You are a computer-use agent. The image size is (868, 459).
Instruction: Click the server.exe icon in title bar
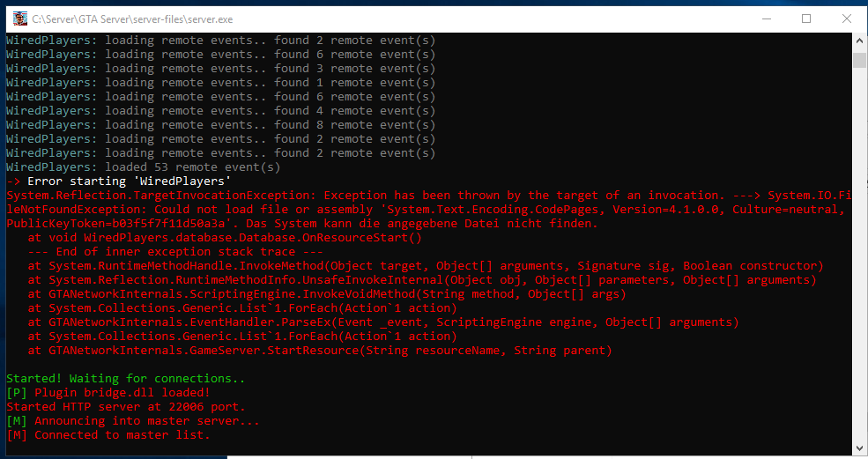18,18
